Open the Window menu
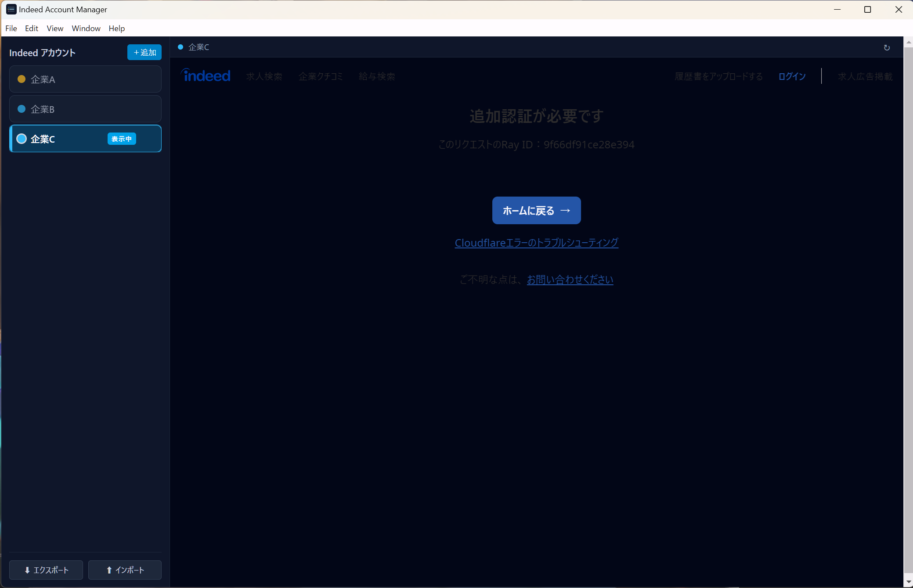Image resolution: width=913 pixels, height=588 pixels. [x=86, y=28]
